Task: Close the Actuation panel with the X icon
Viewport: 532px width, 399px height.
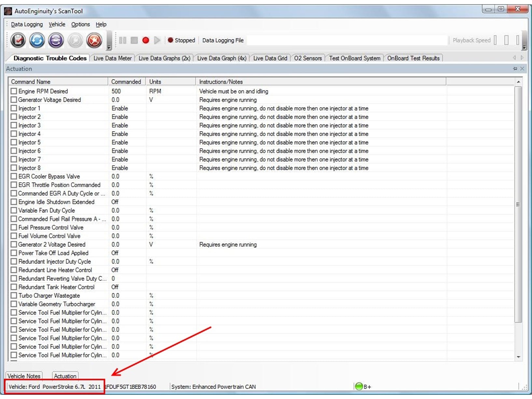Action: (522, 69)
